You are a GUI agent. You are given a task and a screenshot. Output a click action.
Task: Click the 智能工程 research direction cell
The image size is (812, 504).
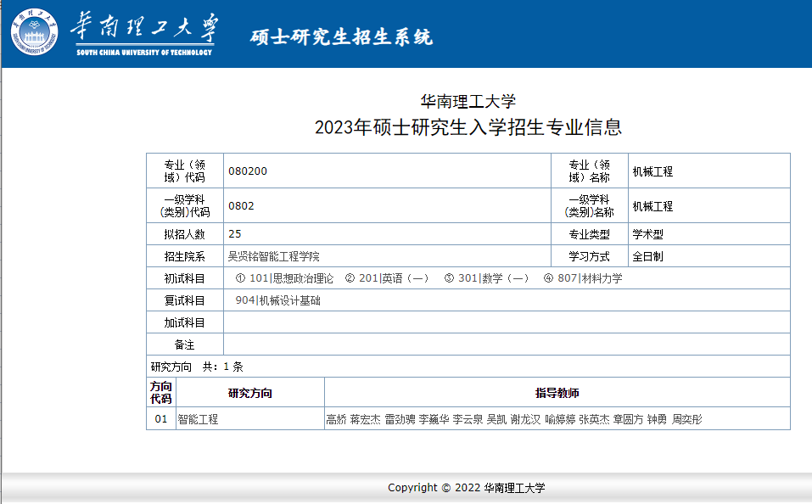(x=250, y=419)
